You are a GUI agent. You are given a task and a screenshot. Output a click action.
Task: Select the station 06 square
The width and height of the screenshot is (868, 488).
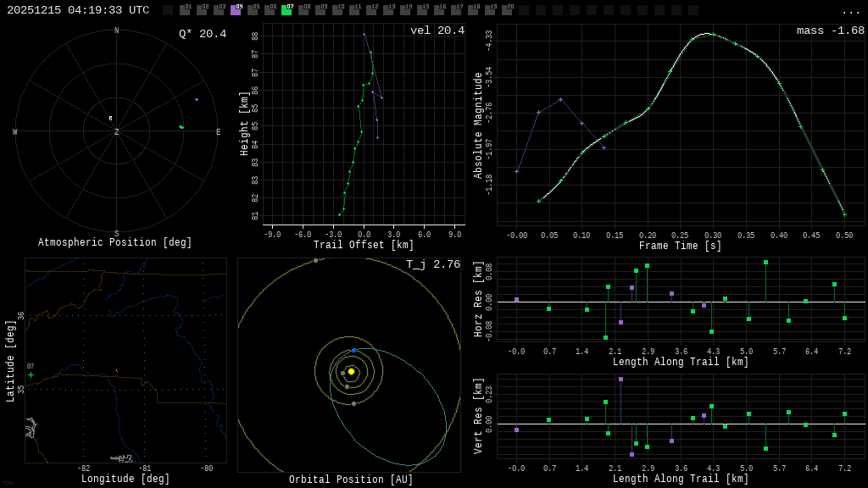[270, 10]
